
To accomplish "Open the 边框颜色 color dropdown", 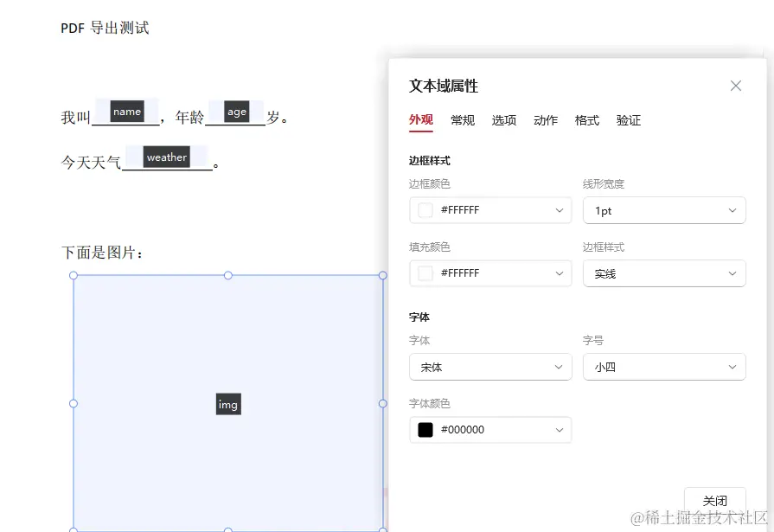I will click(489, 210).
